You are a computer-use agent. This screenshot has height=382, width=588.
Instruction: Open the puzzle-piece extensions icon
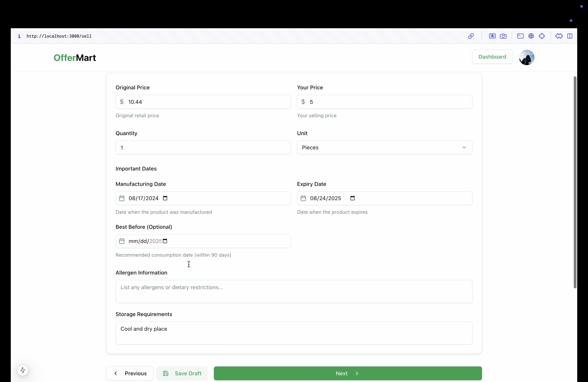(x=559, y=36)
